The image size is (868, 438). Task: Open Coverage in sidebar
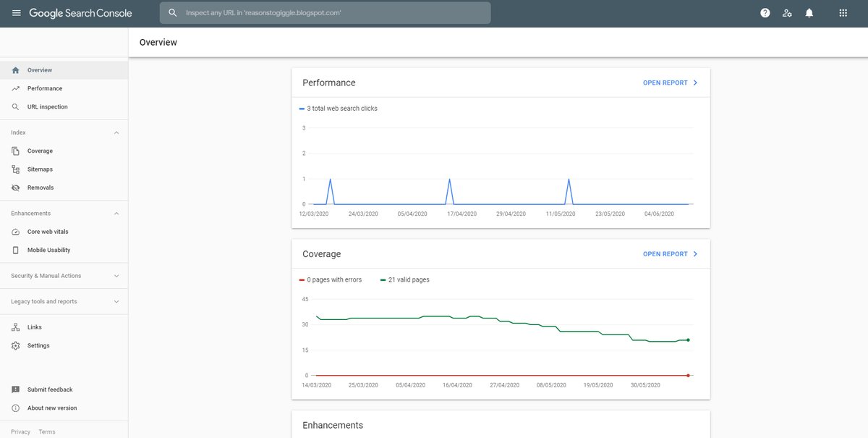click(64, 151)
